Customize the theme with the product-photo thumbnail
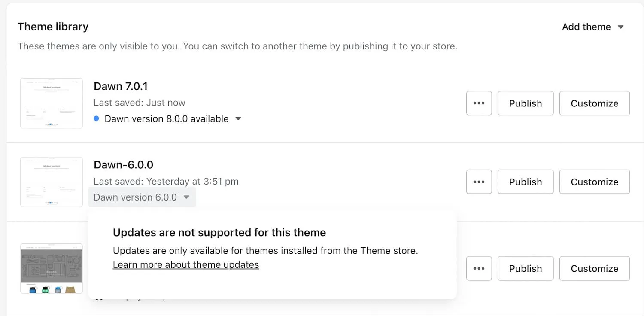 point(594,269)
